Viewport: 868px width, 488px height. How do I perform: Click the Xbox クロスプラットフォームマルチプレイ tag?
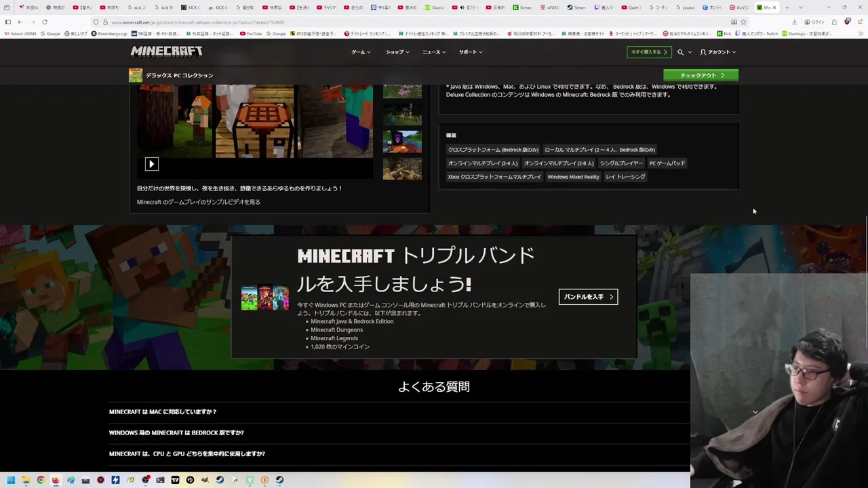494,177
